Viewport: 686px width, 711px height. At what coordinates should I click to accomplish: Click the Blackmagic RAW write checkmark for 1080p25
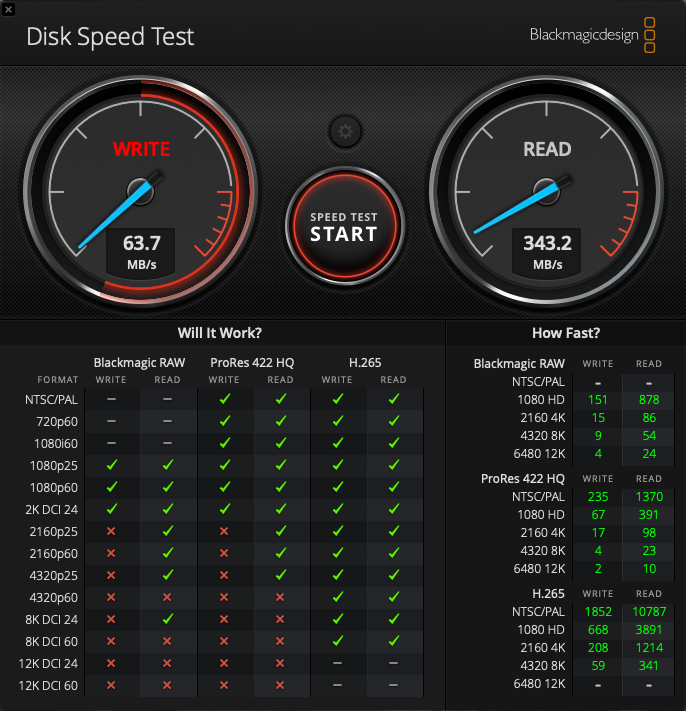(x=112, y=465)
